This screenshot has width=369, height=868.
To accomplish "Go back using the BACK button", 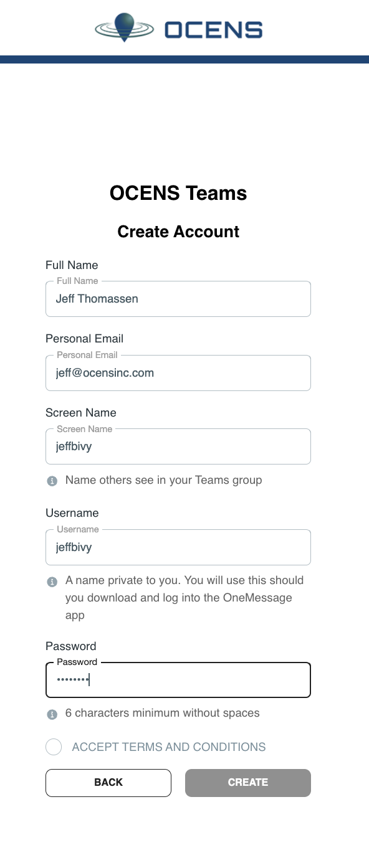I will pyautogui.click(x=108, y=783).
